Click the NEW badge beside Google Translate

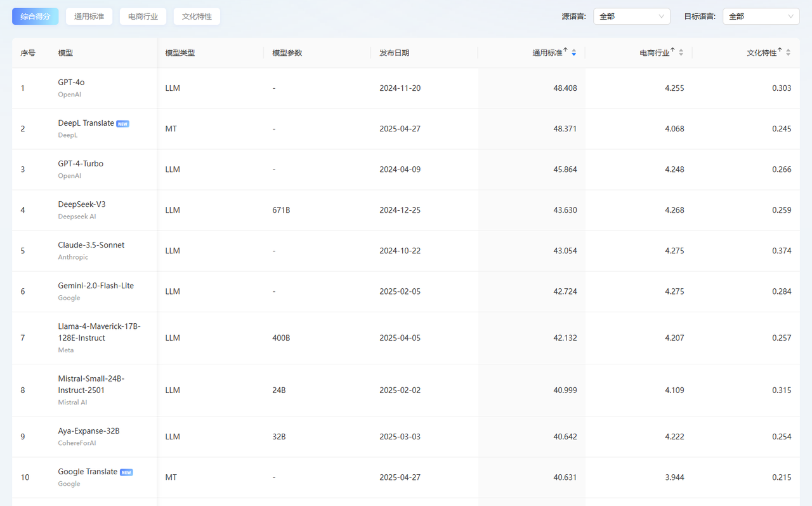(x=126, y=472)
